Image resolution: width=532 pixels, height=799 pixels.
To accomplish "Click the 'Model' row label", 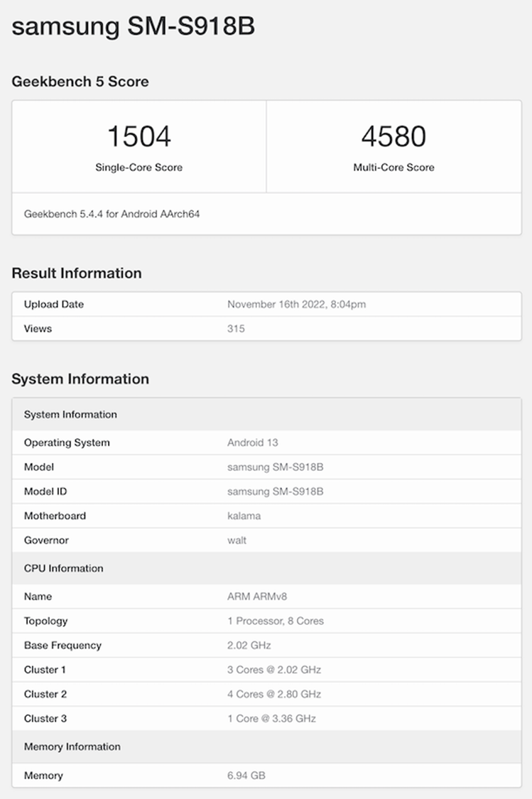I will coord(39,467).
